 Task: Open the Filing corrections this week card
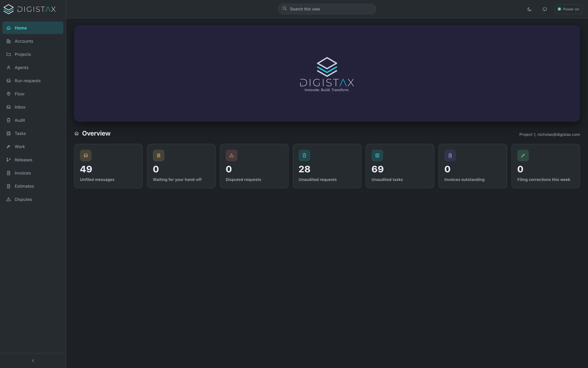tap(546, 166)
